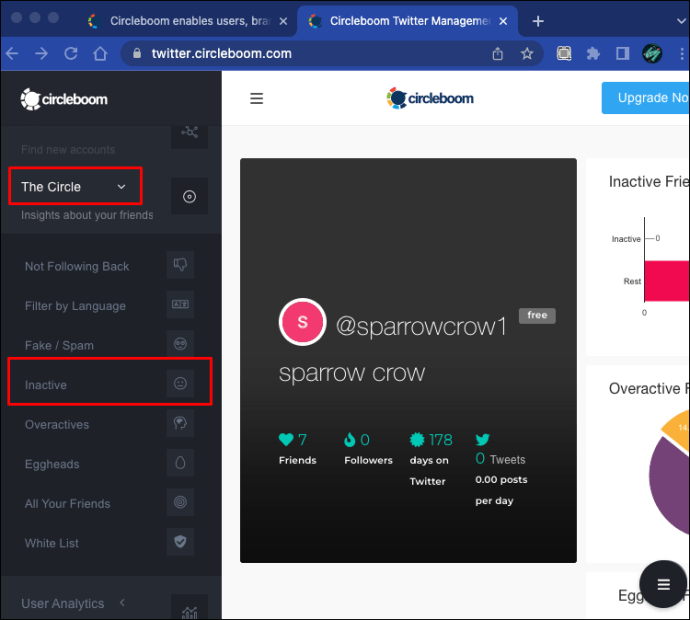Select Overactives in the sidebar menu
This screenshot has width=690, height=620.
tap(57, 425)
